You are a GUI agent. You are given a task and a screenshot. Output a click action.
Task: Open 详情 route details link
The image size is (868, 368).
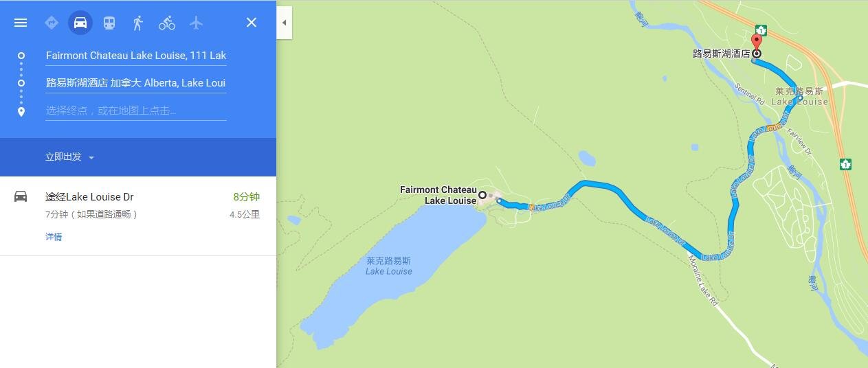click(54, 237)
